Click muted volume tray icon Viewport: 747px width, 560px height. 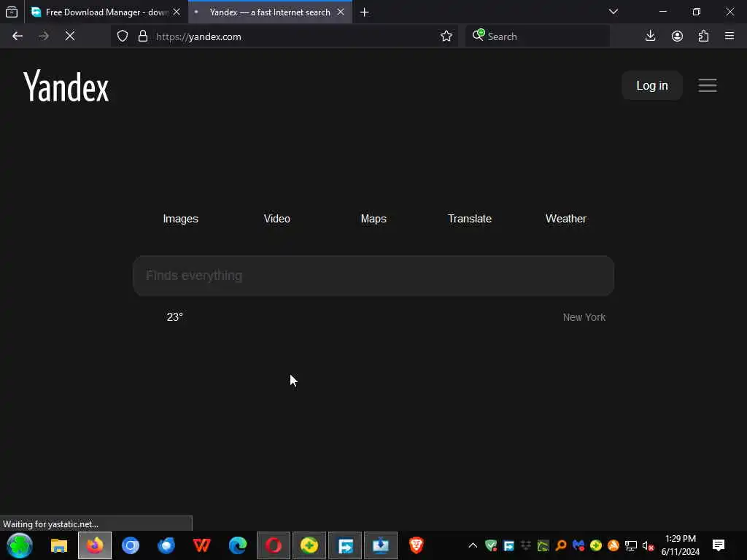(x=648, y=545)
